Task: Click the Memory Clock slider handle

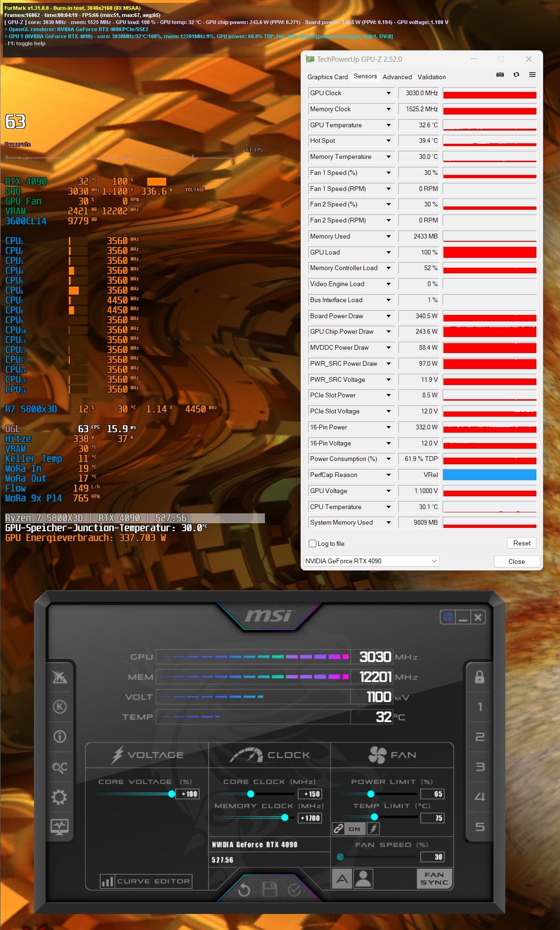Action: click(x=285, y=818)
